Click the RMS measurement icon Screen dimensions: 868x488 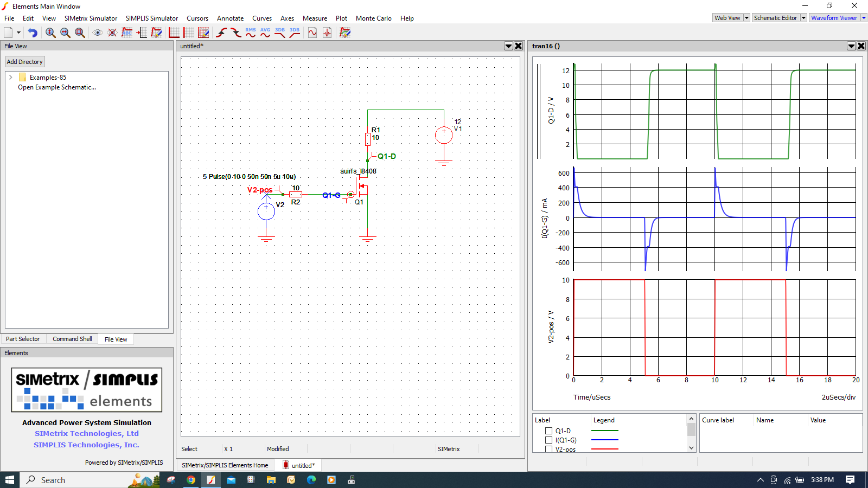click(251, 33)
